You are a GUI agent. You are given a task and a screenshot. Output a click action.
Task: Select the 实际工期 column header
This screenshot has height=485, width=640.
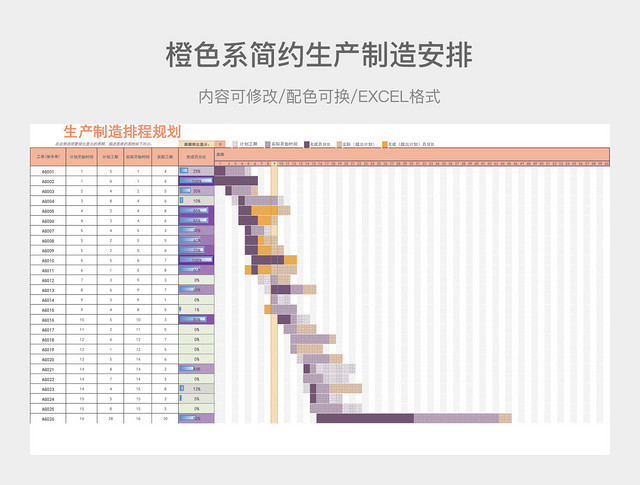coord(165,157)
